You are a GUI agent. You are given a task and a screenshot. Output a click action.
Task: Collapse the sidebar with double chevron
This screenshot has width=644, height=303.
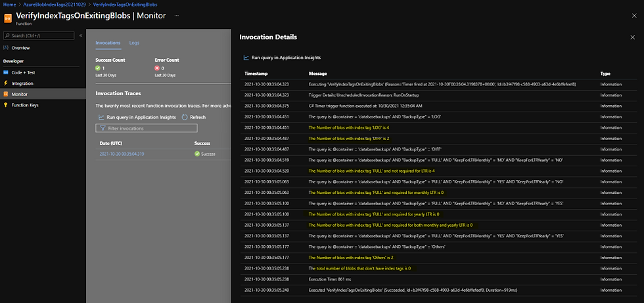coord(80,35)
